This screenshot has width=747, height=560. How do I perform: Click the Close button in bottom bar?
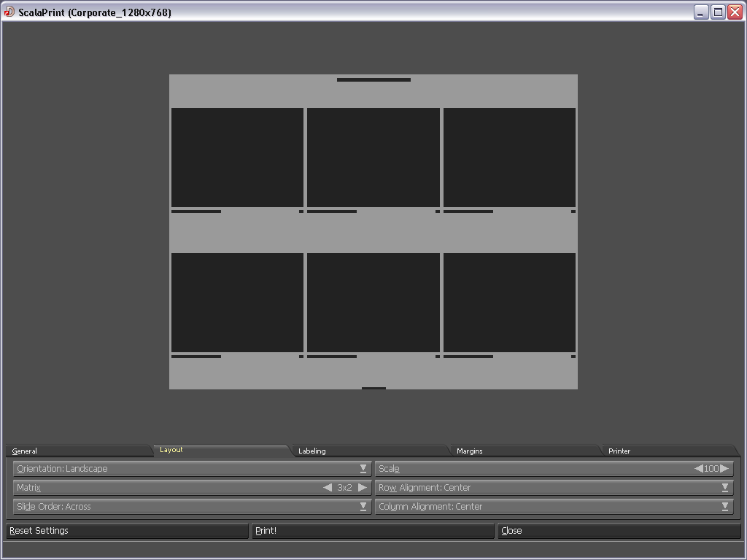click(619, 531)
